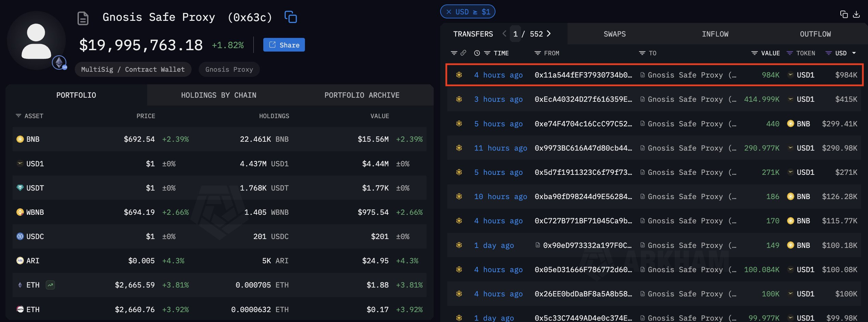
Task: Open contract sender 0x90eD973332a197F0C
Action: (x=587, y=245)
